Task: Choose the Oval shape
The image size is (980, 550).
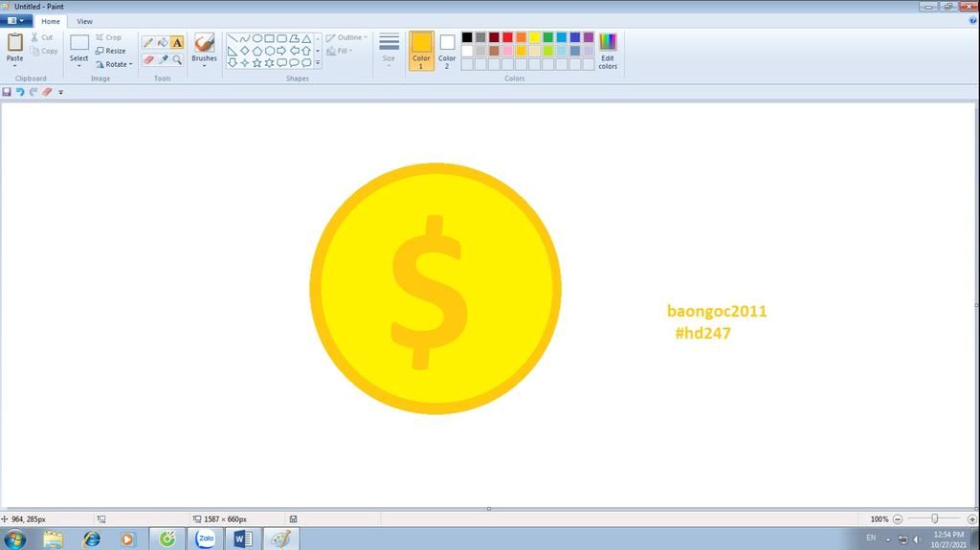Action: [256, 38]
